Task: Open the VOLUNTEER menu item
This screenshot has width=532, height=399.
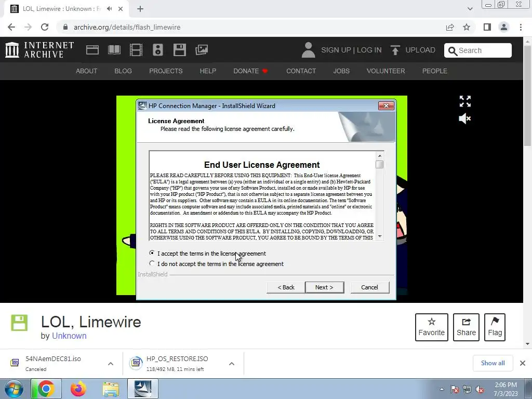Action: 386,71
